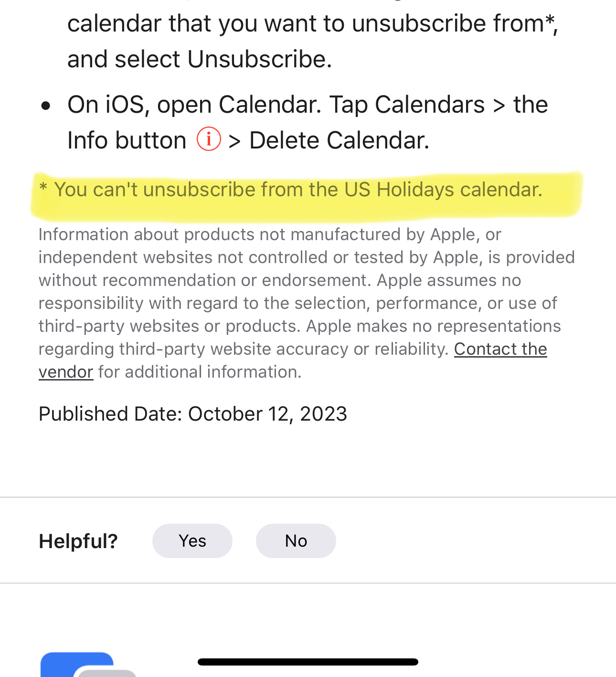Tap the red Info button icon
This screenshot has height=677, width=616.
(209, 139)
